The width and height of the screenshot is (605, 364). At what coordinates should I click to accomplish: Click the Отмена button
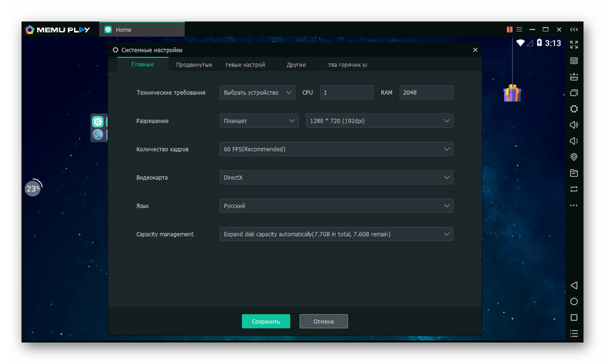(323, 322)
